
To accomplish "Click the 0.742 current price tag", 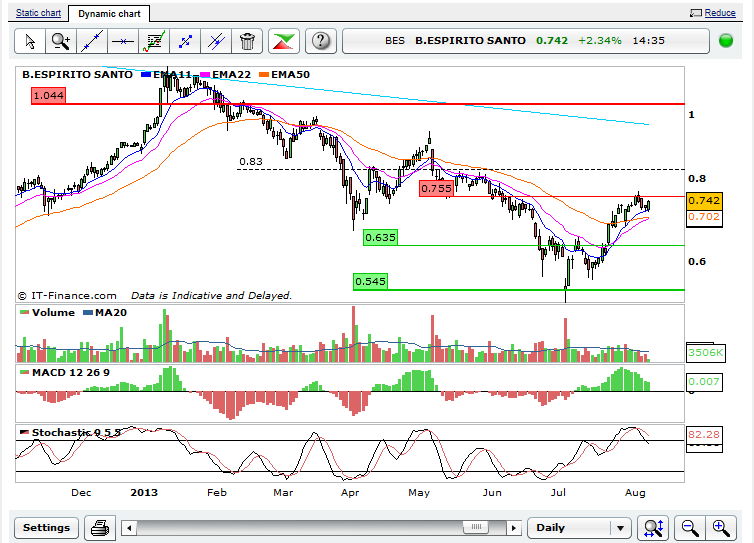I will pos(704,201).
